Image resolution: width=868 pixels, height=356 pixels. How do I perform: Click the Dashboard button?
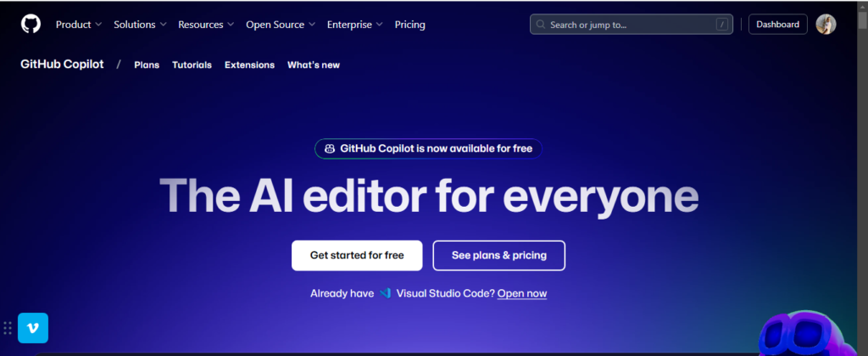tap(778, 25)
